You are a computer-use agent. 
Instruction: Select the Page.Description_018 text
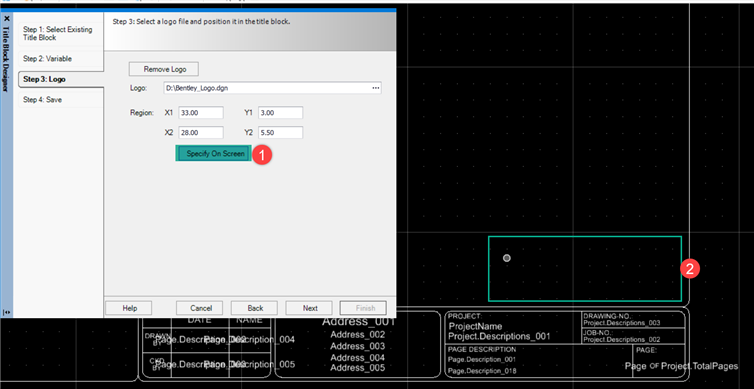point(482,371)
